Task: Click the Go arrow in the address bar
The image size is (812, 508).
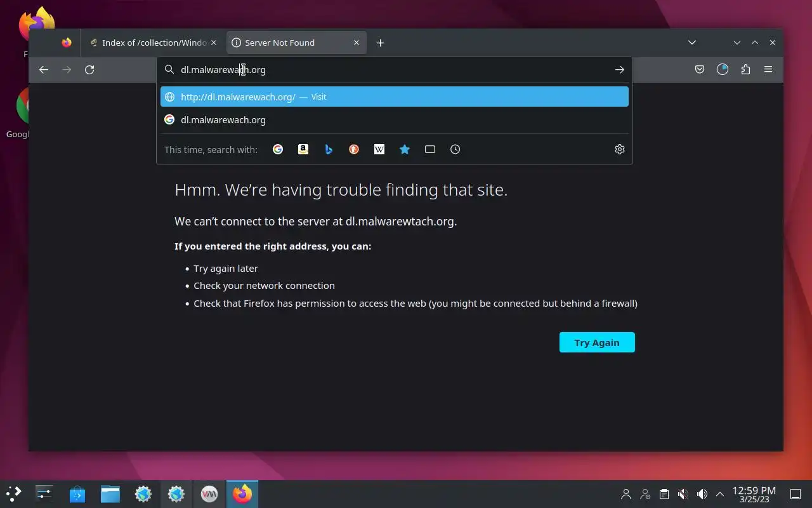Action: pyautogui.click(x=620, y=70)
